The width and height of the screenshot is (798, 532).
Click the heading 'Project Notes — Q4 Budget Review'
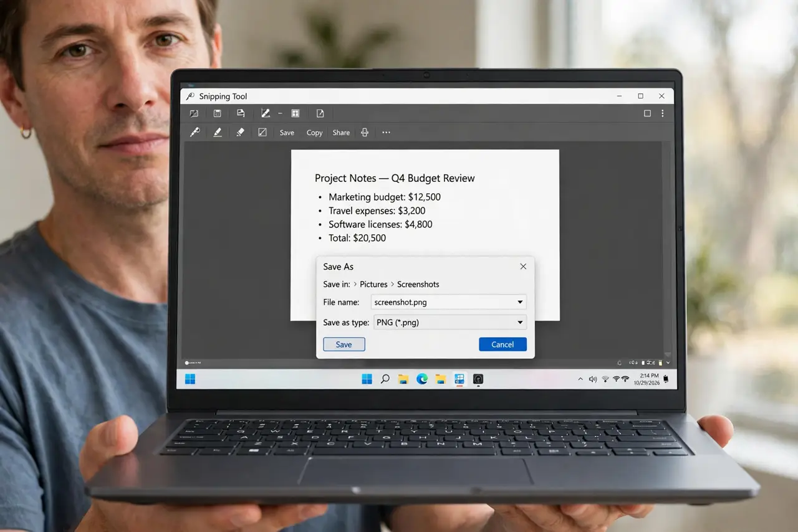(395, 178)
